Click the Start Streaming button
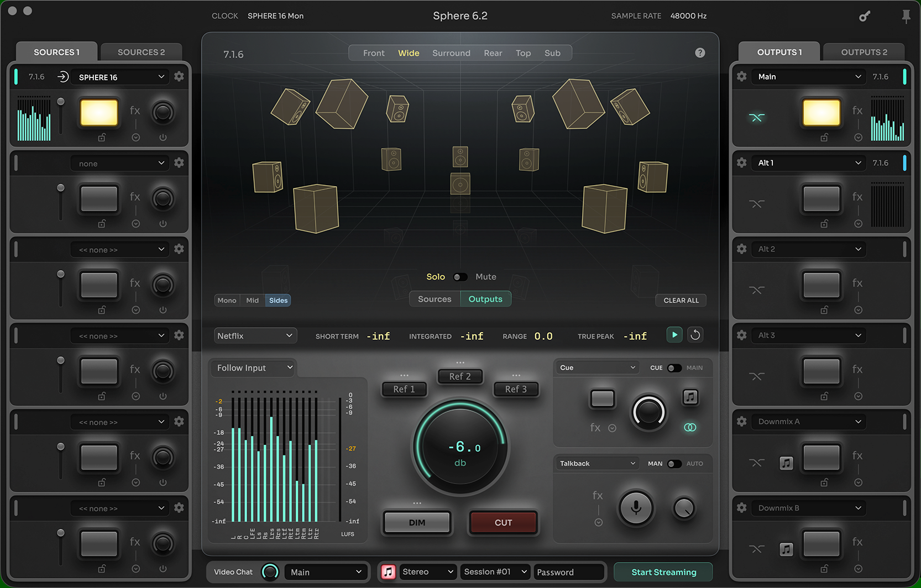 (662, 572)
